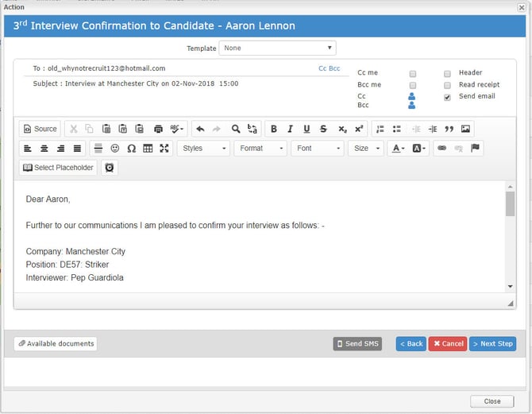
Task: Click the Undo arrow icon
Action: (x=200, y=129)
